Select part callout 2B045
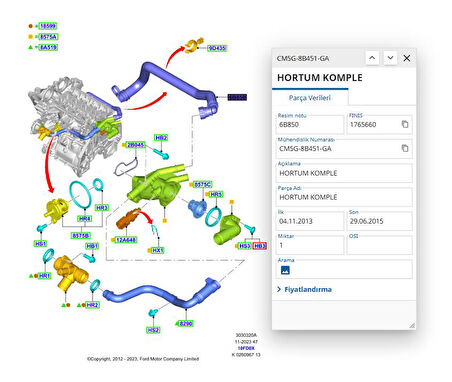Image resolution: width=452 pixels, height=382 pixels. 136,145
